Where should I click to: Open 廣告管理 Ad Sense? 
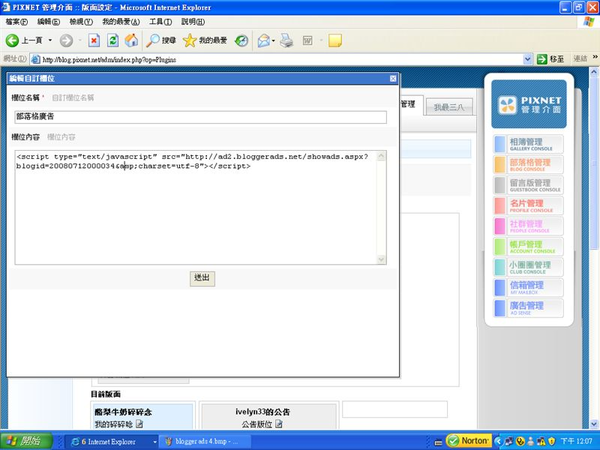point(528,308)
